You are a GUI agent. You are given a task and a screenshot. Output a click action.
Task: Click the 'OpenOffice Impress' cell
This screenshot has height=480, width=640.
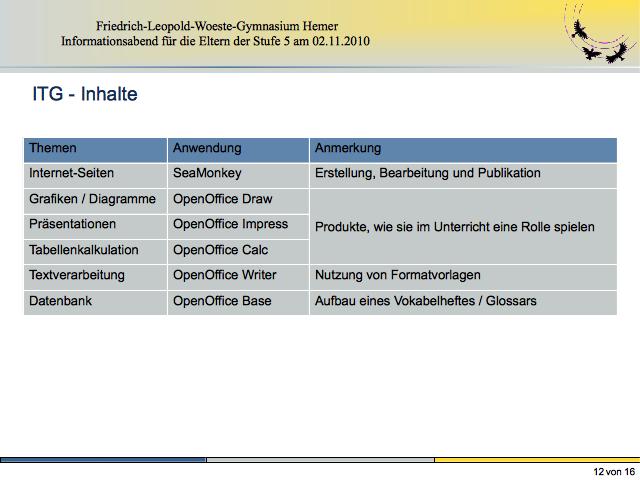tap(237, 225)
